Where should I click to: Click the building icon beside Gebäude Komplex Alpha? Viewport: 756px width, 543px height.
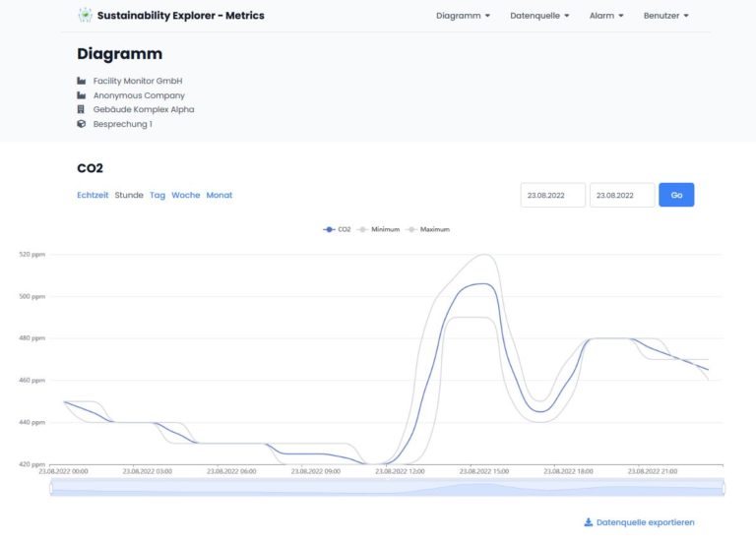[82, 109]
